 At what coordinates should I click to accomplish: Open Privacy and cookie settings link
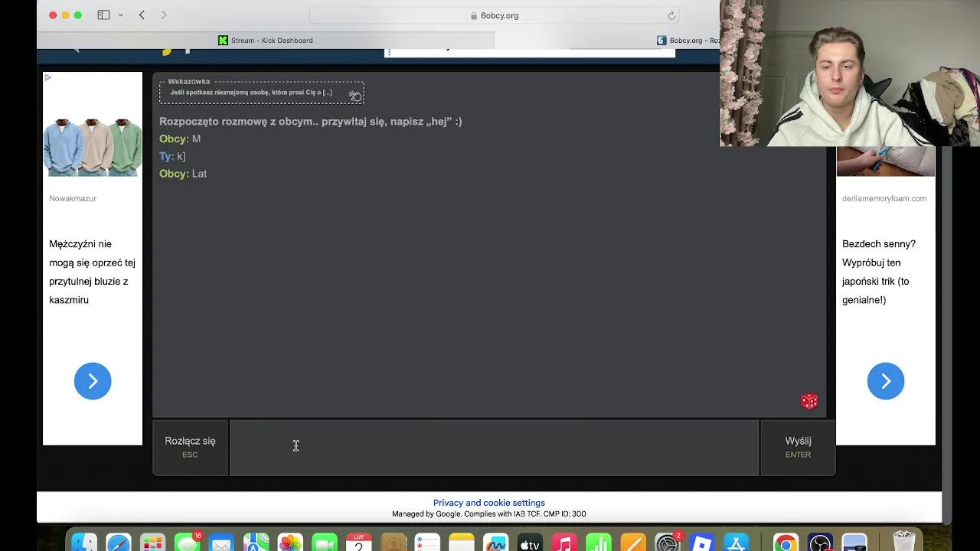click(x=489, y=503)
